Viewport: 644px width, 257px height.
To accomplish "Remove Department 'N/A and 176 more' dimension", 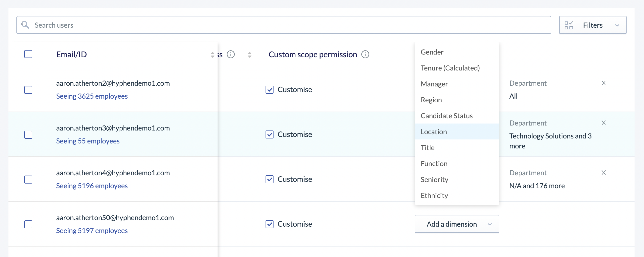I will point(603,173).
